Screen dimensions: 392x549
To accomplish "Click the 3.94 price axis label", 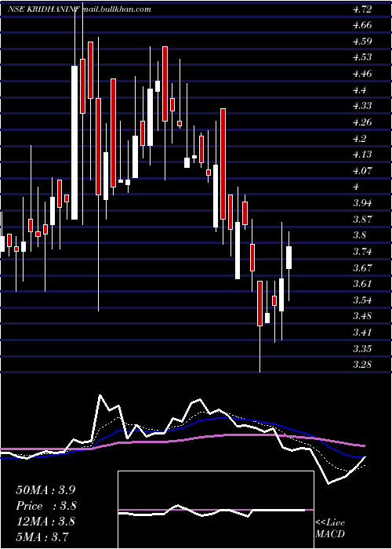I will click(x=362, y=203).
